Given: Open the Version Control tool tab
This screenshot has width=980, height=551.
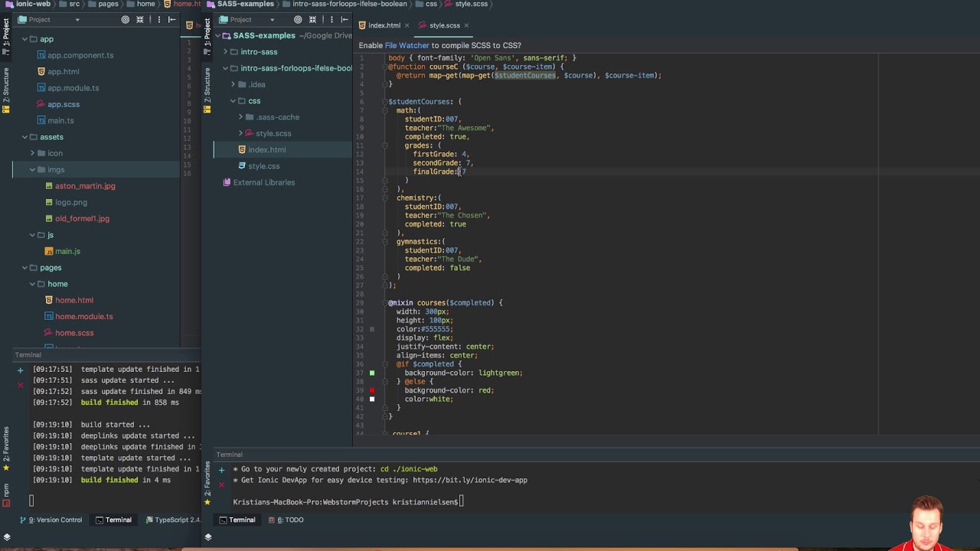Looking at the screenshot, I should [x=51, y=520].
